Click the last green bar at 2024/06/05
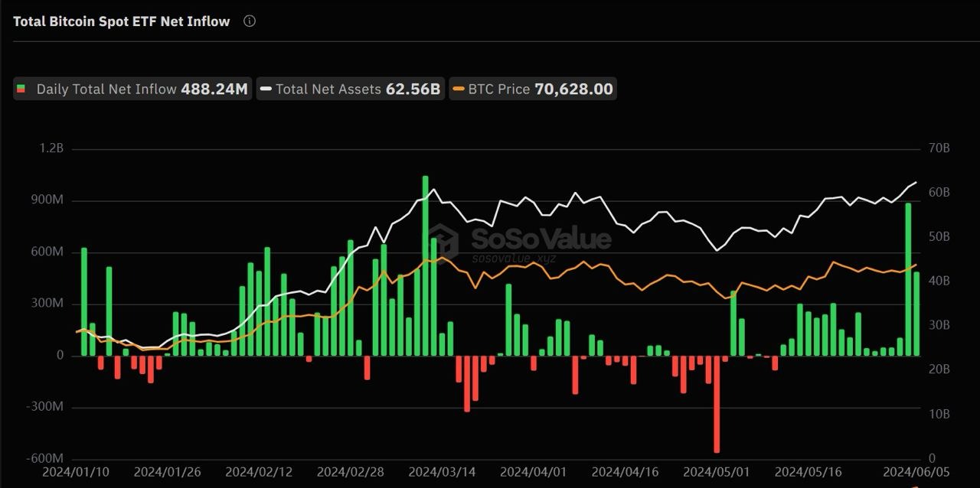Screen dimensions: 980x488 [x=916, y=314]
